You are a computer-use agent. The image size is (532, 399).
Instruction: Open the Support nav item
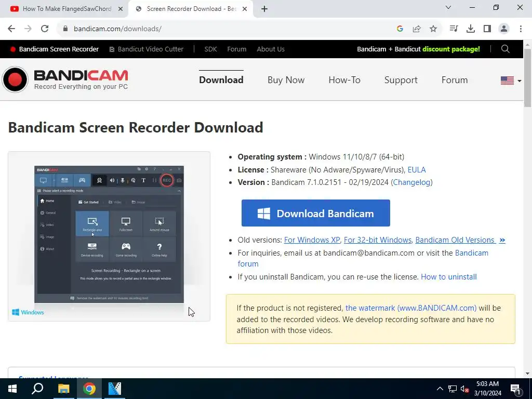401,79
